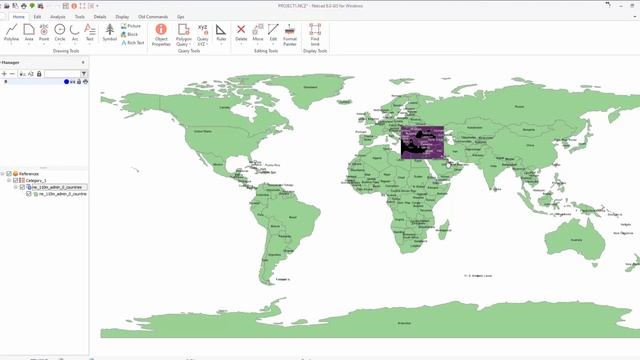Select the Point drawing tool
Viewport: 640px width, 360px height.
point(44,32)
